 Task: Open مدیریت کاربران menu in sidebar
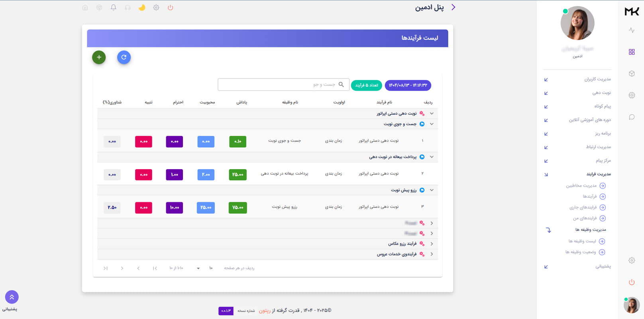(x=597, y=79)
